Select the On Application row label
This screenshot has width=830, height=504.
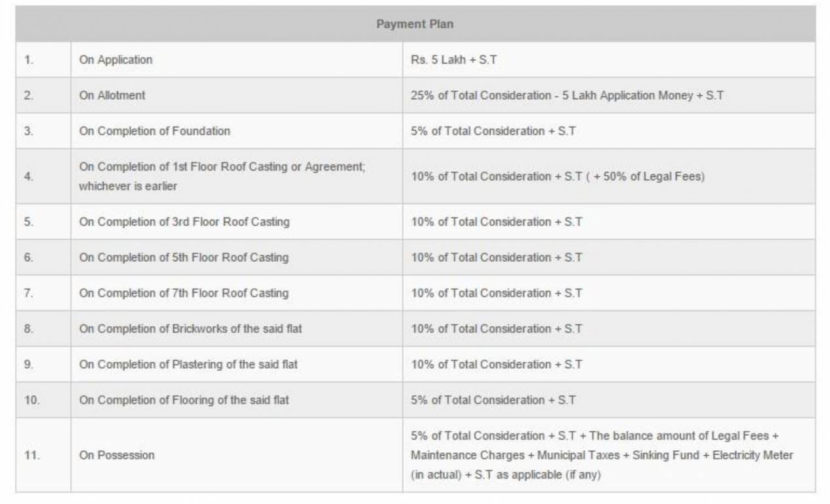pyautogui.click(x=115, y=60)
